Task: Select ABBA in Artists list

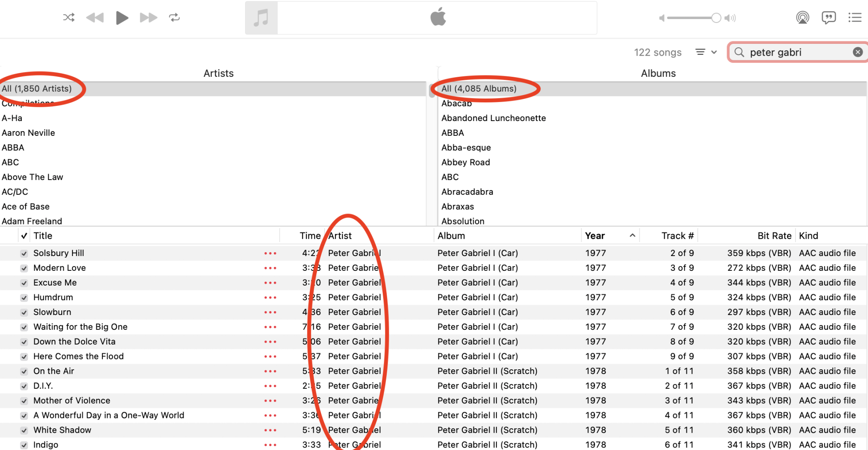Action: point(213,148)
